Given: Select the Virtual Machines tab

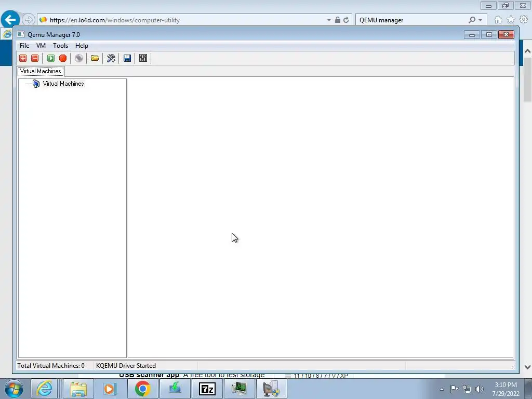Looking at the screenshot, I should [x=41, y=71].
